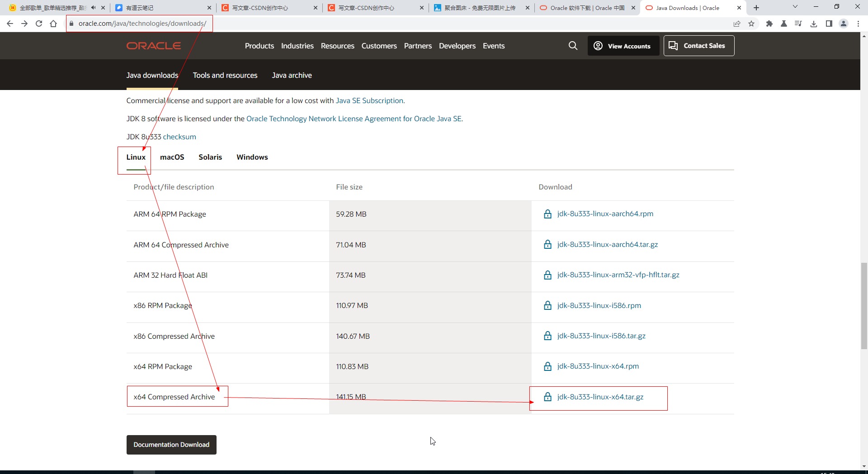Switch to the 聚合图床 tab

point(481,8)
